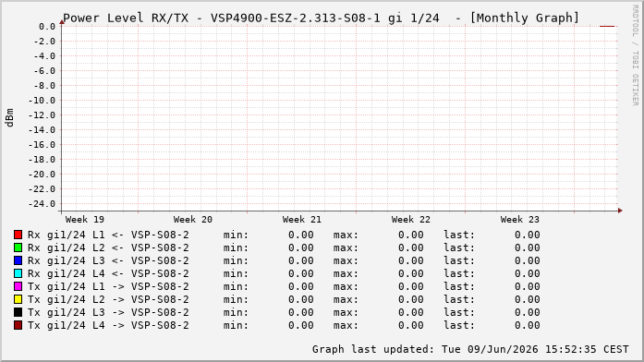This screenshot has width=644, height=362.
Task: Click the last value for Rx L1 row
Action: [x=528, y=235]
